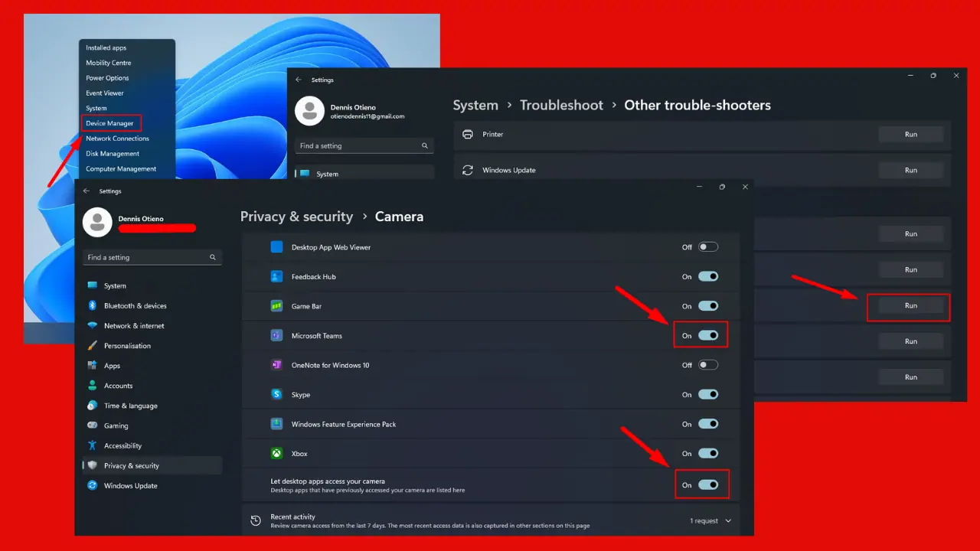
Task: Click Find a setting box in Camera window
Action: pos(152,258)
